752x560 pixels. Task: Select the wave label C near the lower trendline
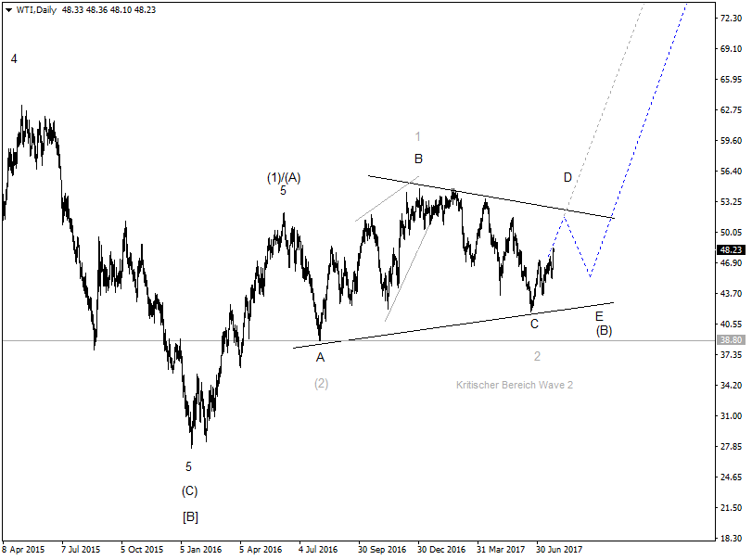(533, 324)
